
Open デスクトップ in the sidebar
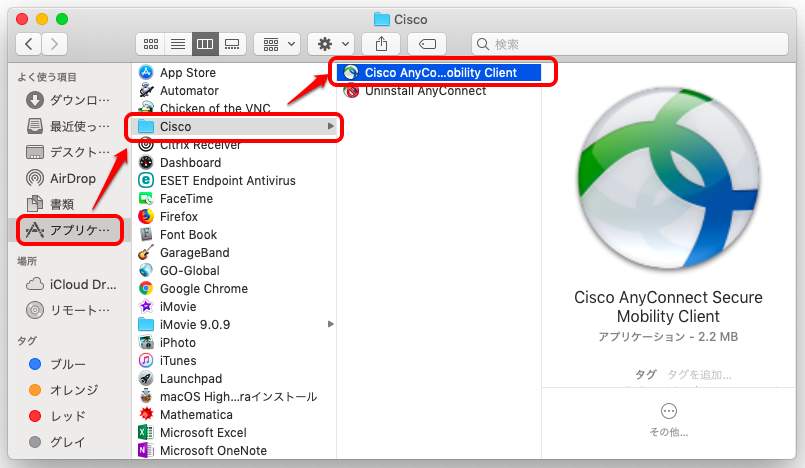(x=69, y=152)
